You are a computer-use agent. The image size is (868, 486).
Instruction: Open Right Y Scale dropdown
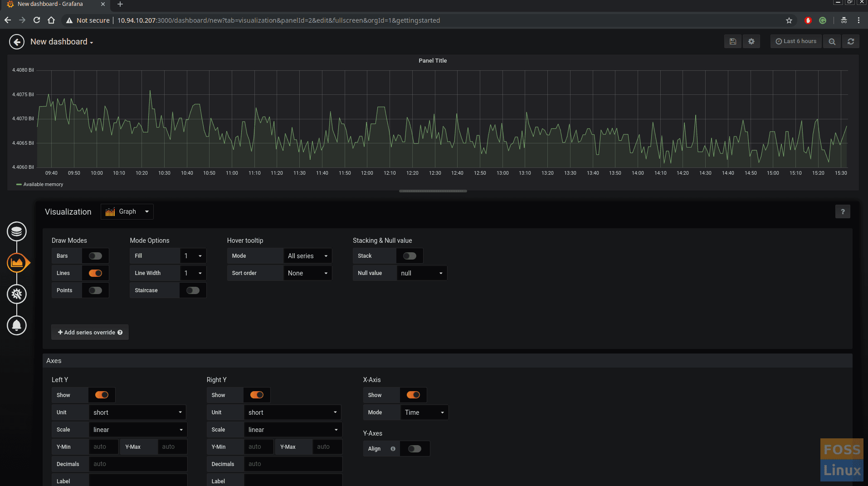(x=293, y=430)
